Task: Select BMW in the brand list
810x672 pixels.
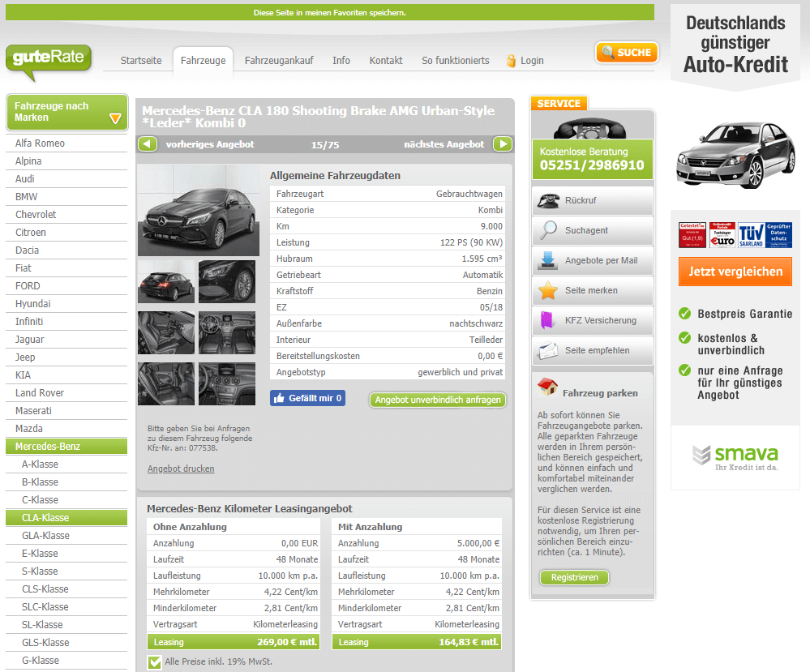Action: 66,197
